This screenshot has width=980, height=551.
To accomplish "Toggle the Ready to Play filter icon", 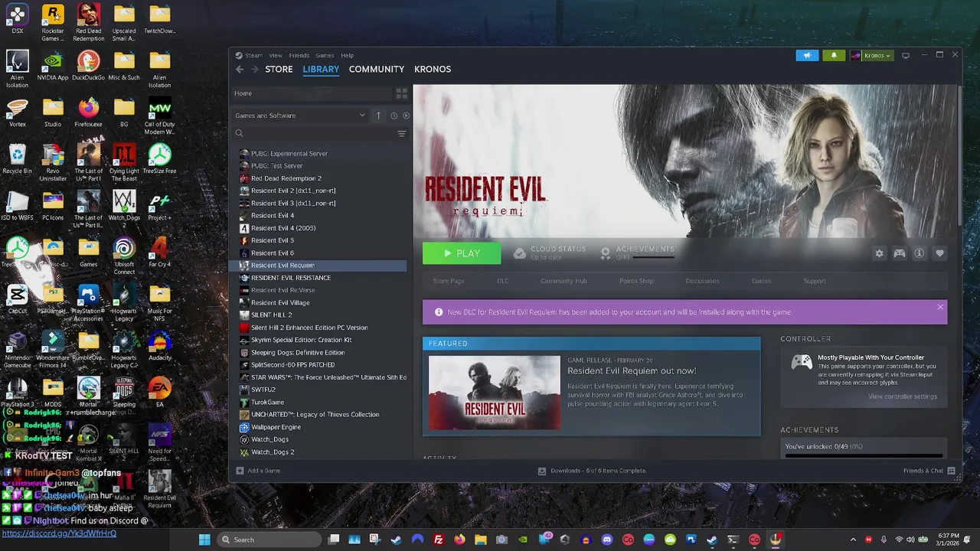I will [406, 116].
